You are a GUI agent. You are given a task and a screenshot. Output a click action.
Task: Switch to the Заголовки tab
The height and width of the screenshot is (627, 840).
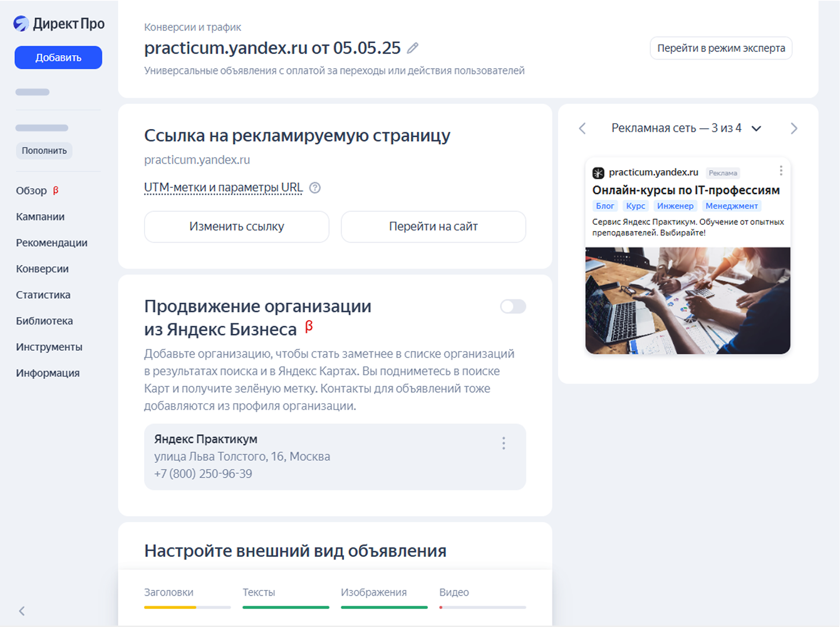[x=169, y=593]
